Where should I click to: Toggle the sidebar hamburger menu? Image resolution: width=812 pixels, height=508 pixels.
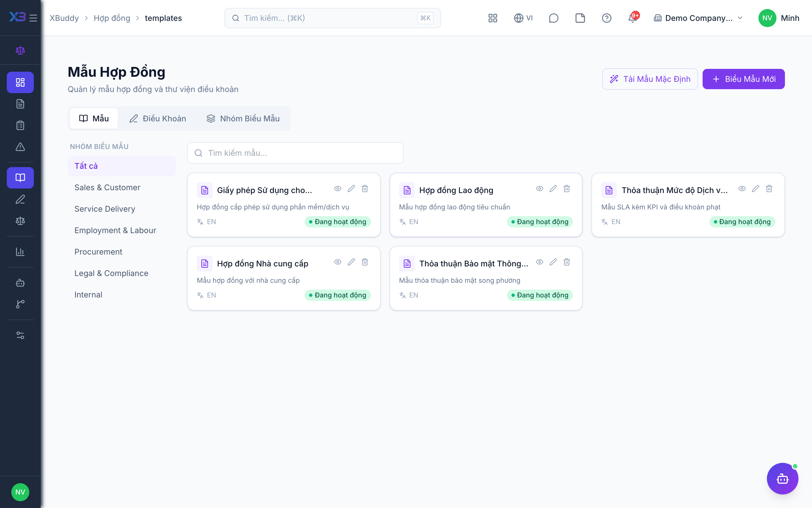(x=33, y=18)
